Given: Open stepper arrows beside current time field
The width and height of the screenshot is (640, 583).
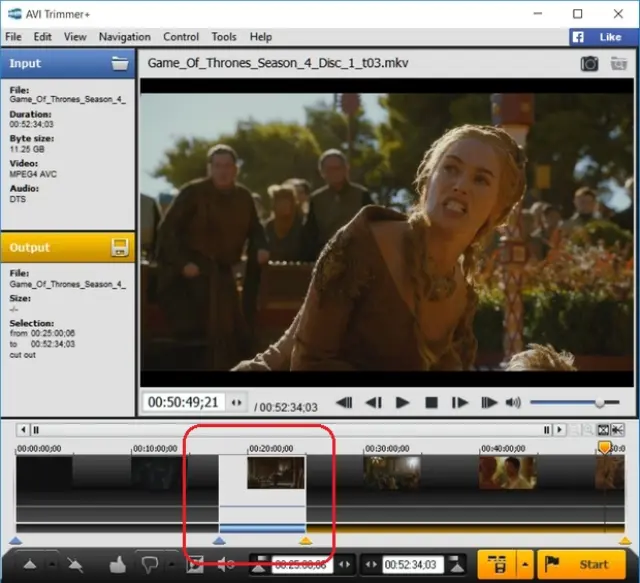Looking at the screenshot, I should pyautogui.click(x=236, y=402).
